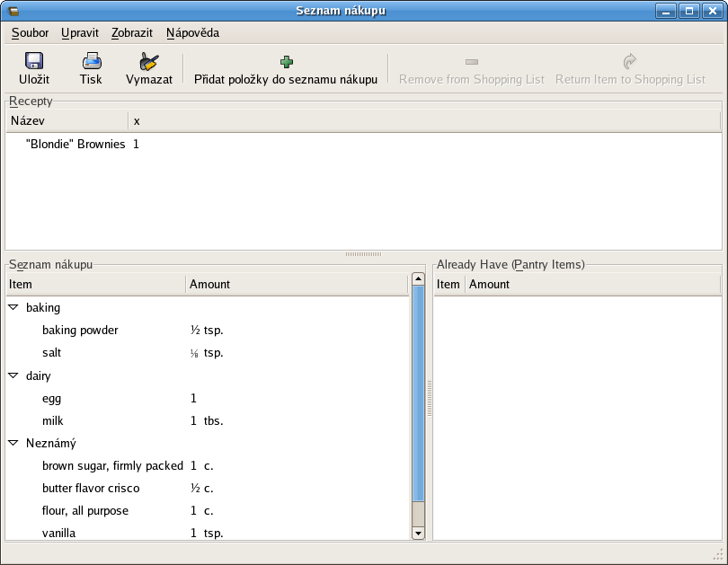Click the Remove from Shopping List icon
This screenshot has width=728, height=565.
click(471, 62)
